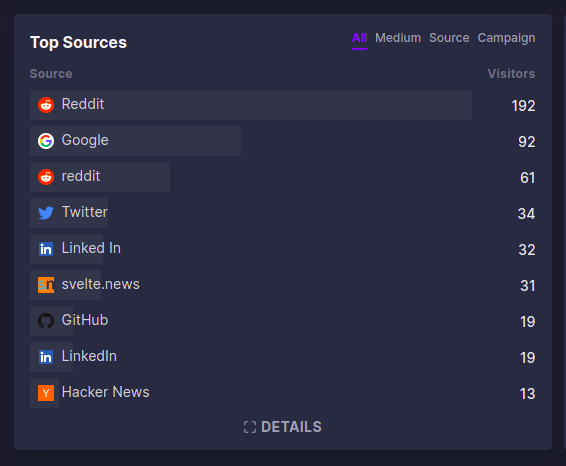566x466 pixels.
Task: Click the GitHub octocat icon
Action: [x=46, y=321]
